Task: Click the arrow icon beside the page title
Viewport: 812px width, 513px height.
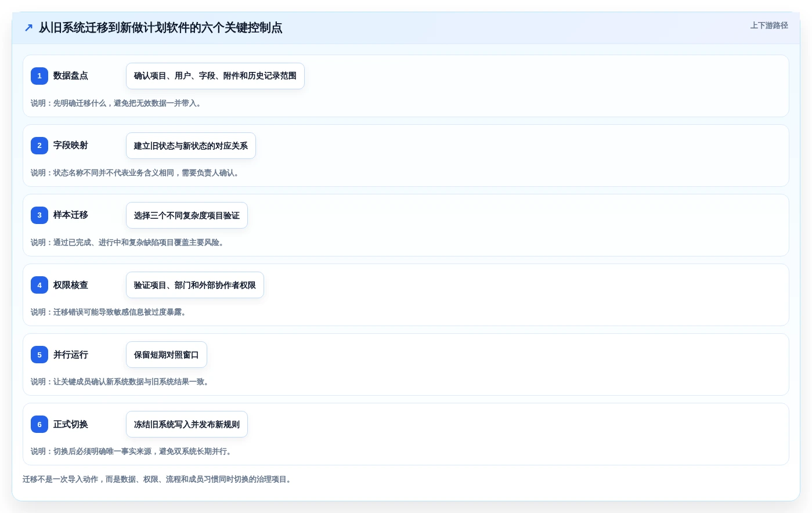Action: tap(28, 28)
